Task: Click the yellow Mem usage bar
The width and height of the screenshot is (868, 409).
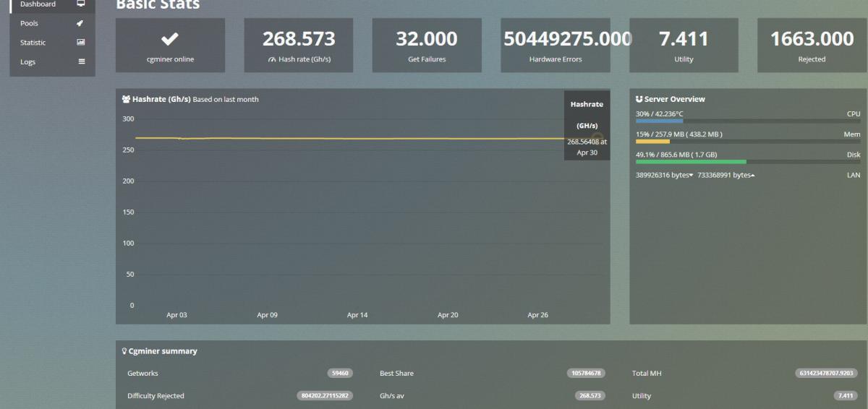Action: (x=652, y=142)
